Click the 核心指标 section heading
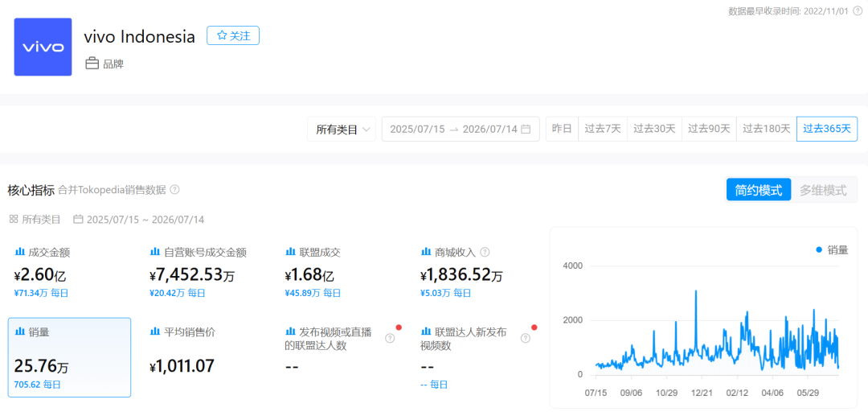The width and height of the screenshot is (868, 416). click(x=31, y=190)
